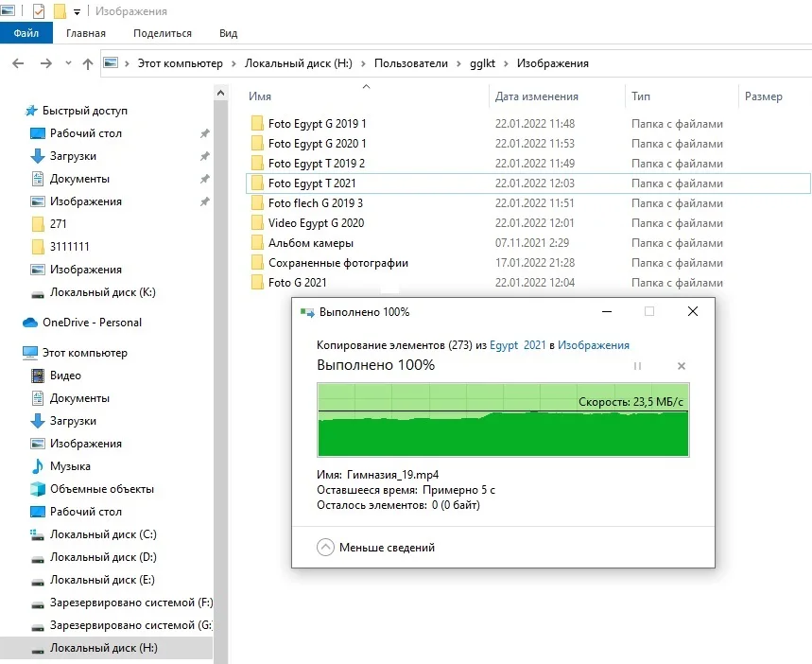The image size is (812, 664).
Task: Expand the chevron after Этот компьютер breadcrumb
Action: pyautogui.click(x=233, y=63)
